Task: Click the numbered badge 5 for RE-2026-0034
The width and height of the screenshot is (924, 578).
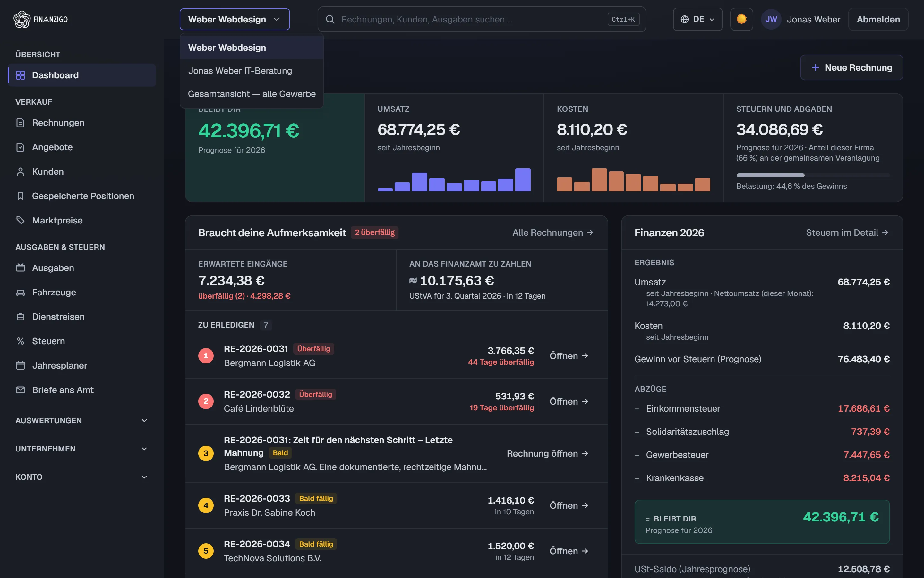Action: (x=206, y=551)
